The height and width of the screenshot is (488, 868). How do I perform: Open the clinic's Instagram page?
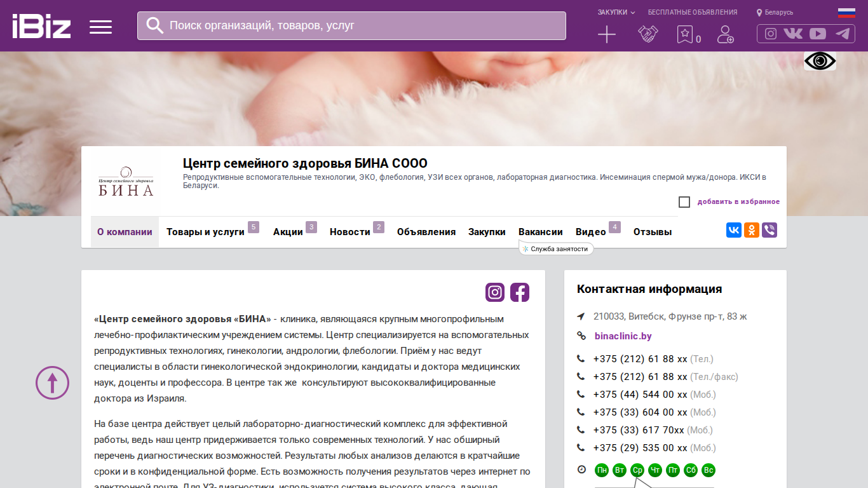(495, 292)
